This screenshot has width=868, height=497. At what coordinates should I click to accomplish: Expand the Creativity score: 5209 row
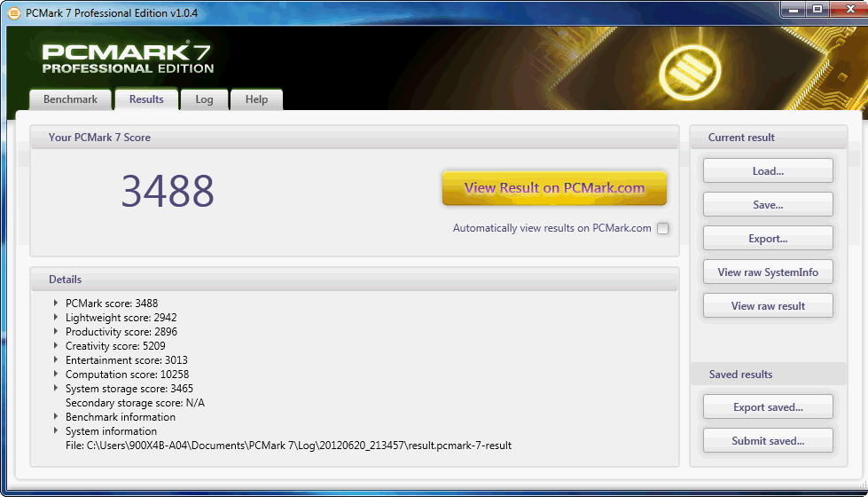tap(56, 346)
